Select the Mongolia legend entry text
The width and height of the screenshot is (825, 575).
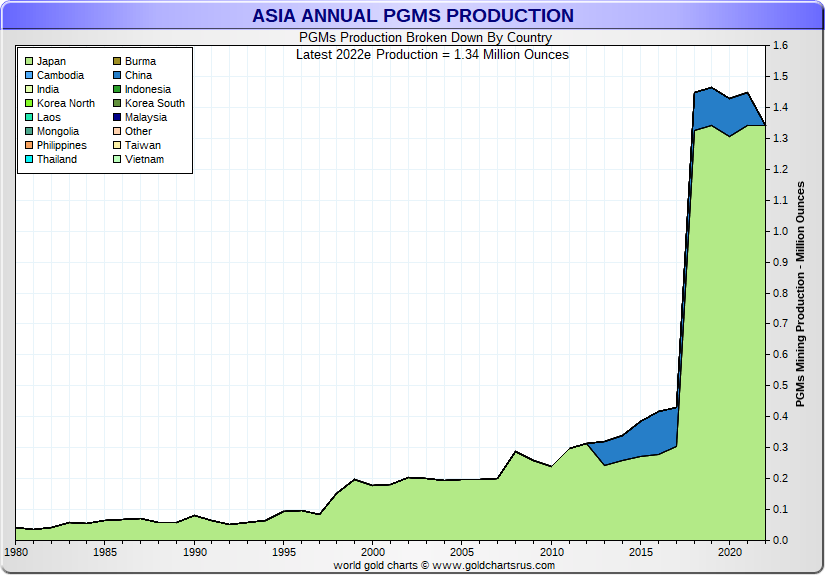click(58, 132)
